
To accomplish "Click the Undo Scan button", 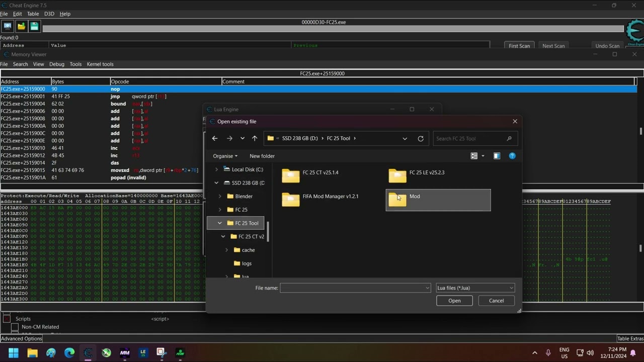I will pos(607,46).
